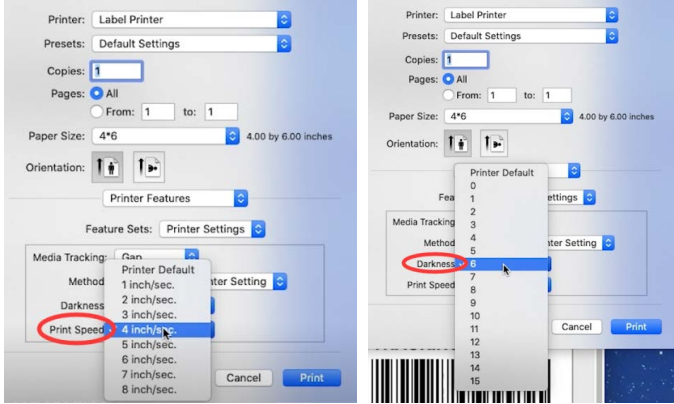Open the 4*6 Paper Size dropdown in right dialog

tap(509, 116)
